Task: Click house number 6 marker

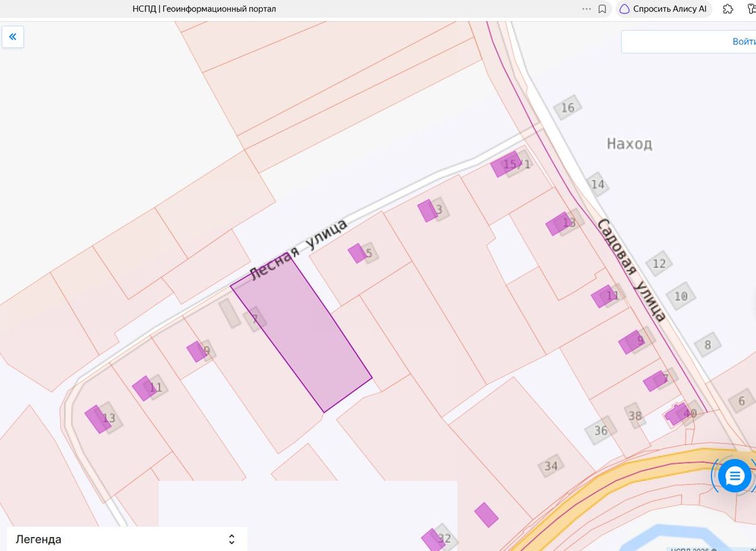Action: coord(742,401)
